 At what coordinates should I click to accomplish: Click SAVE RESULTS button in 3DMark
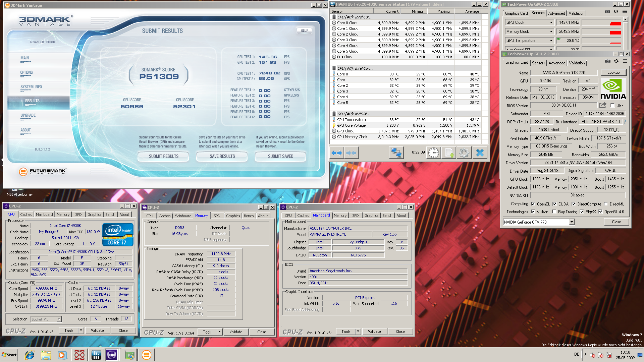(x=222, y=156)
